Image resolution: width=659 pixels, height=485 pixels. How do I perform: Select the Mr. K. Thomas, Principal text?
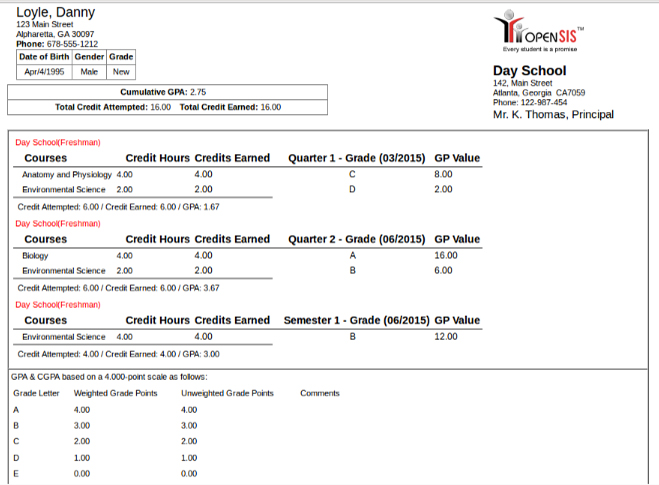click(553, 115)
